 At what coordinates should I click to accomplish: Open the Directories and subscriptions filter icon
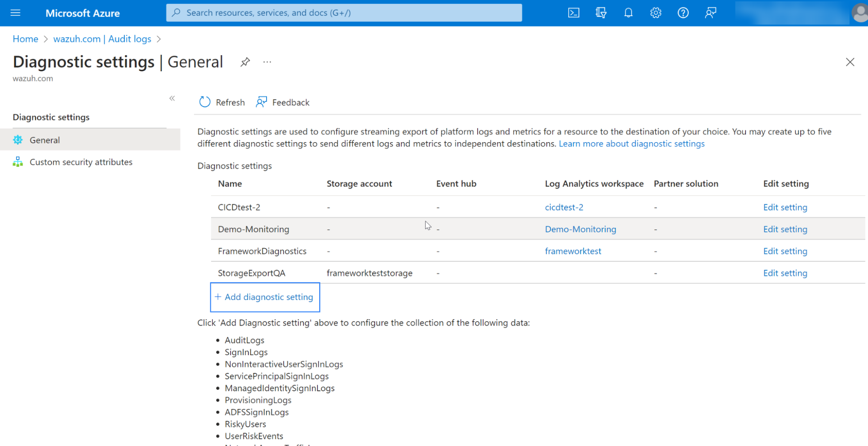[601, 13]
